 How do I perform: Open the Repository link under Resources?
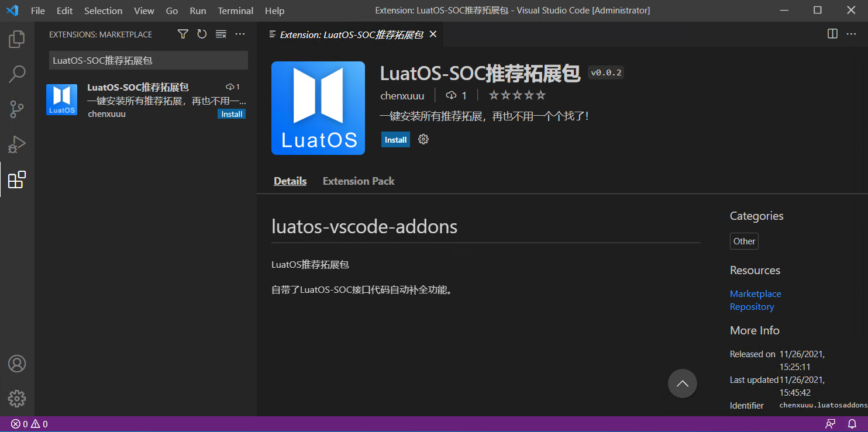click(752, 306)
